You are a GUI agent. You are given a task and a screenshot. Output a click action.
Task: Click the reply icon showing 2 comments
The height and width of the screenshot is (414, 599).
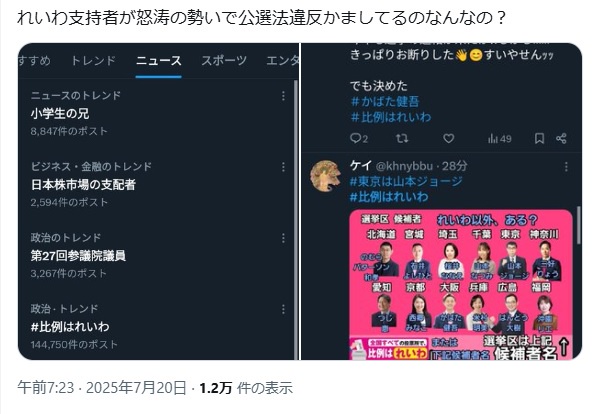[x=359, y=138]
